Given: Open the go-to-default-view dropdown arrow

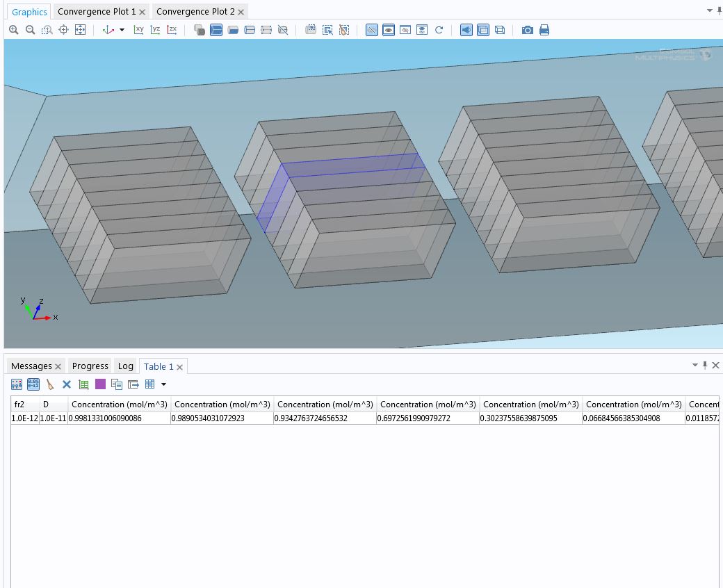Looking at the screenshot, I should [122, 30].
